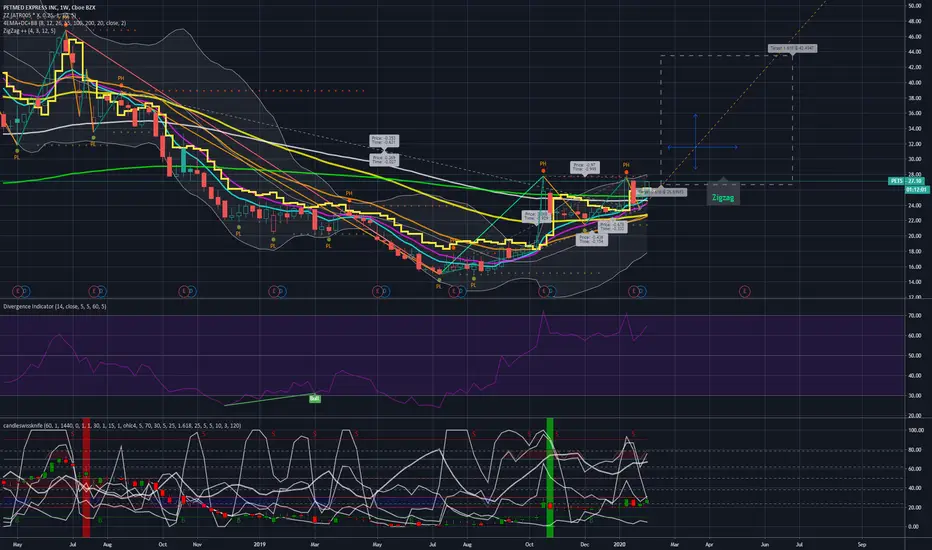Click the 01:12:01 bar countdown label
The height and width of the screenshot is (550, 932).
(x=916, y=189)
